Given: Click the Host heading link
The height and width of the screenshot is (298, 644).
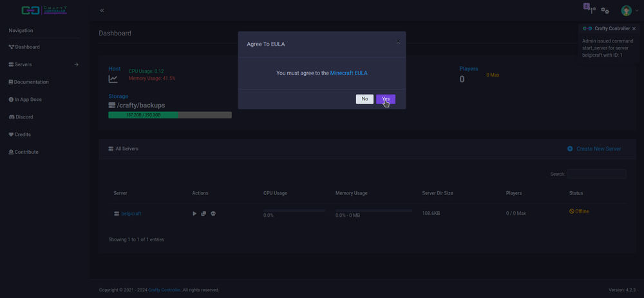Looking at the screenshot, I should (115, 69).
